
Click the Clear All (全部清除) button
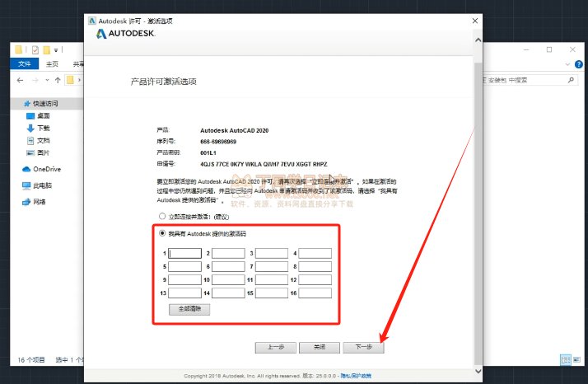(x=189, y=309)
